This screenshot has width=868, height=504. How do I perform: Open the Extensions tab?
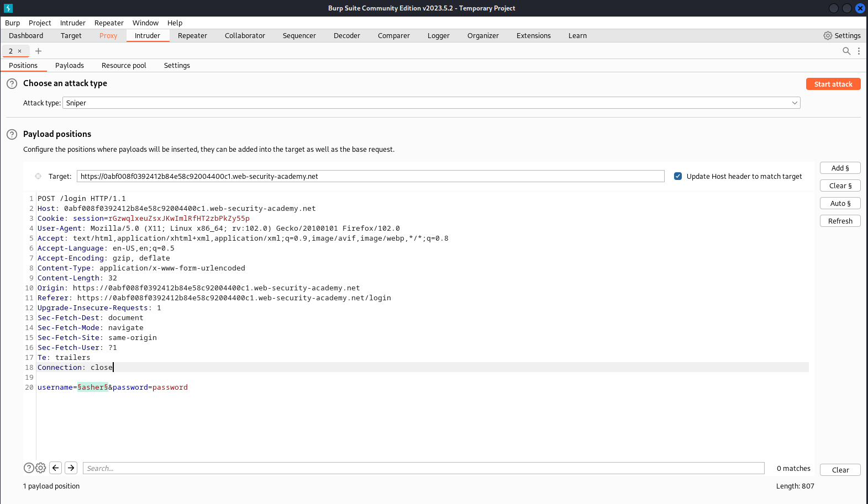(534, 35)
